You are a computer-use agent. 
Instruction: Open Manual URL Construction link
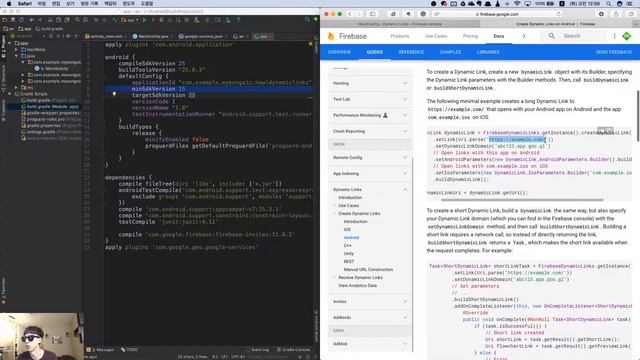[368, 269]
